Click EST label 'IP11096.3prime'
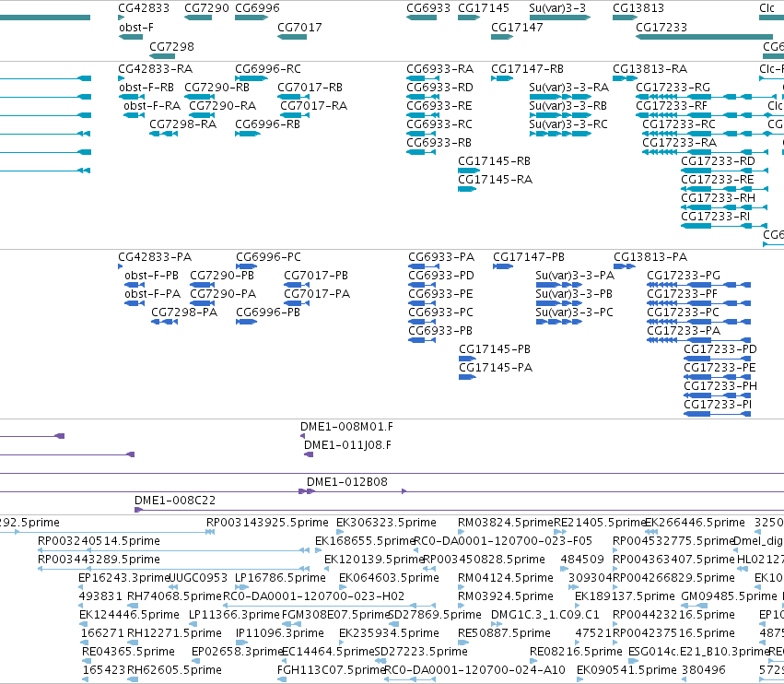 pos(280,633)
